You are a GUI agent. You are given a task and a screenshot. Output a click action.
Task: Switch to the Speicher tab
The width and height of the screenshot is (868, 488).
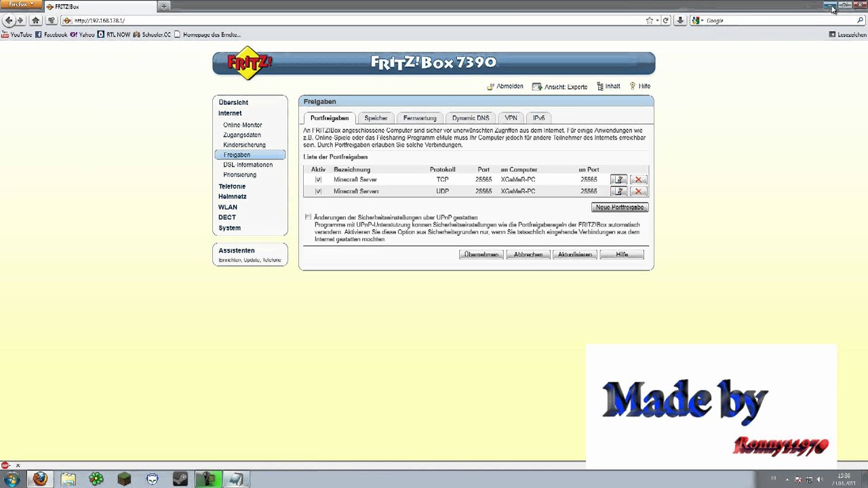pos(376,118)
